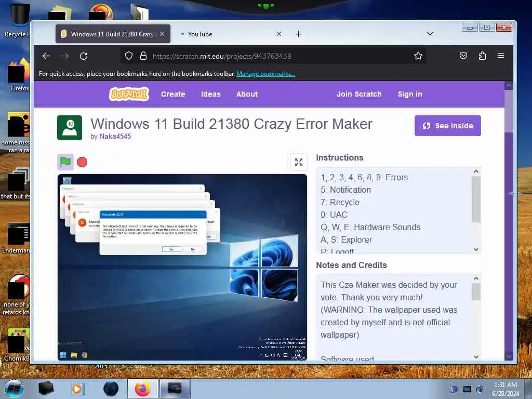Viewport: 532px width, 399px height.
Task: Open the screen window taskbar button
Action: coord(175,389)
